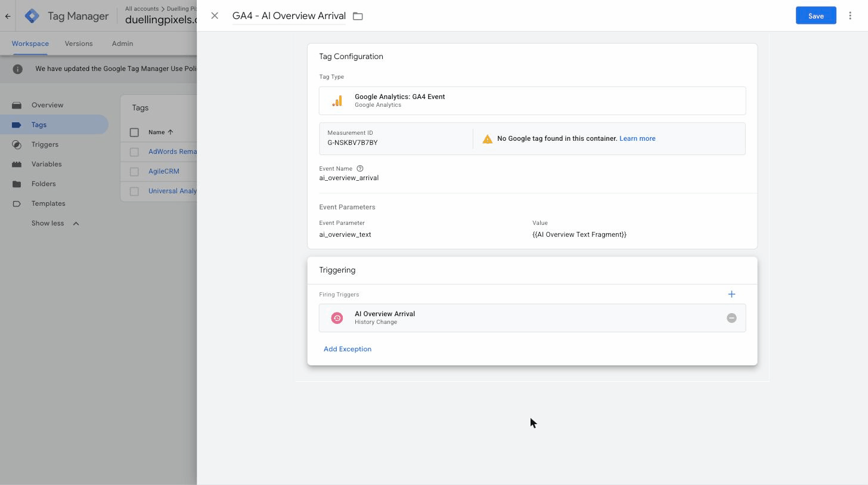Click the Google Analytics GA4 Event icon

pyautogui.click(x=337, y=101)
